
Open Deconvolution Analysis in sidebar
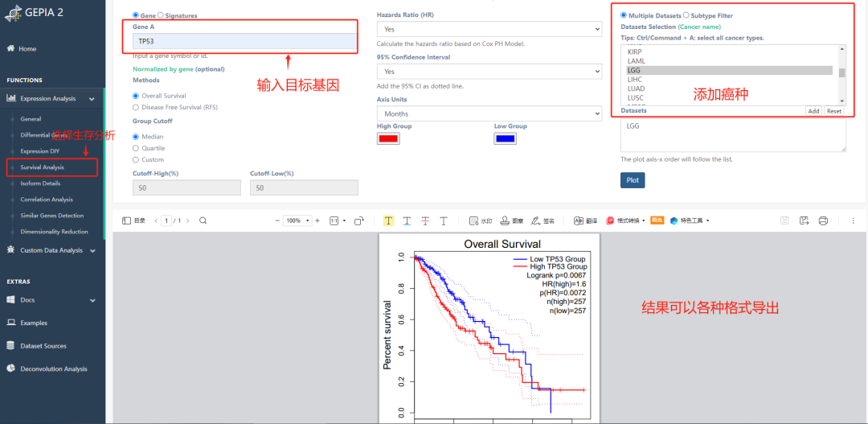click(54, 368)
